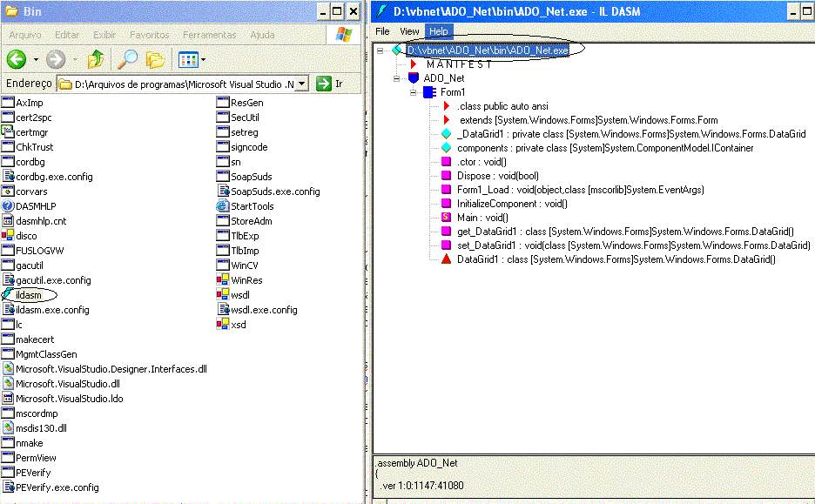The image size is (815, 504).
Task: Select the FUSLOGVW file
Action: pos(33,251)
